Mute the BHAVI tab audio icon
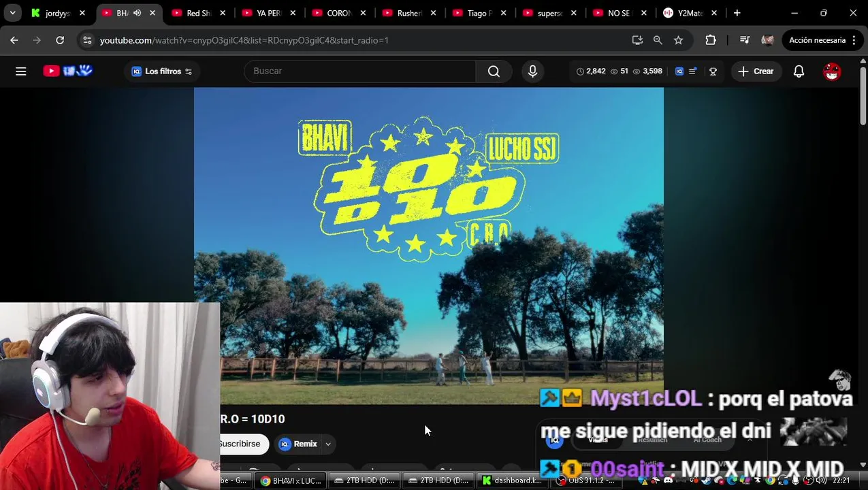The width and height of the screenshot is (868, 490). (x=137, y=13)
